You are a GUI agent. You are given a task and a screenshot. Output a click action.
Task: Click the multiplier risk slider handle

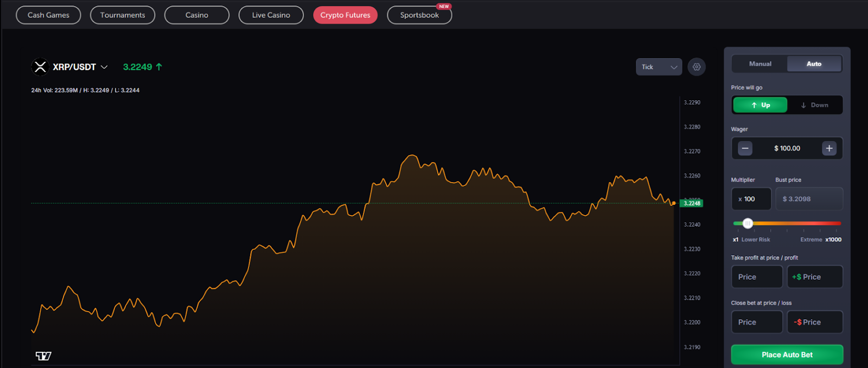[748, 223]
